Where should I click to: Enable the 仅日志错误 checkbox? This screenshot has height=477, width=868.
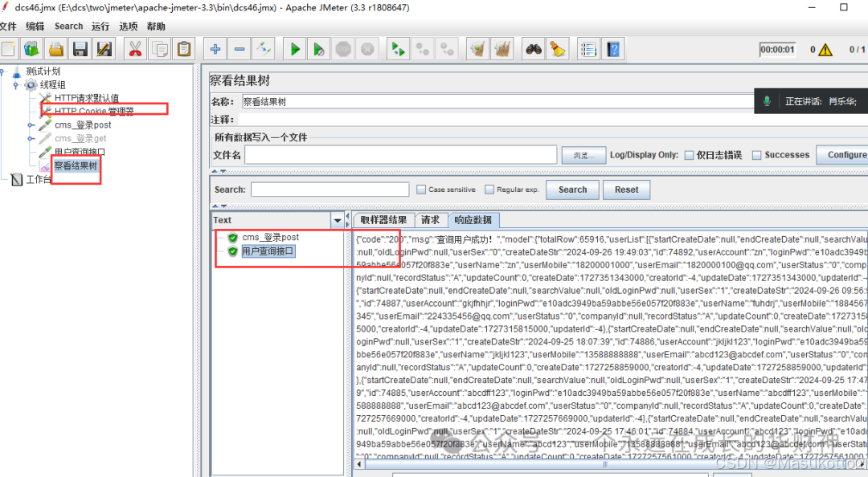click(x=690, y=156)
